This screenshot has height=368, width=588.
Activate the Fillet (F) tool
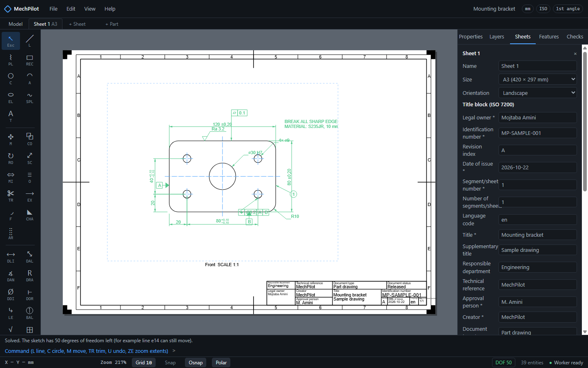tap(11, 215)
